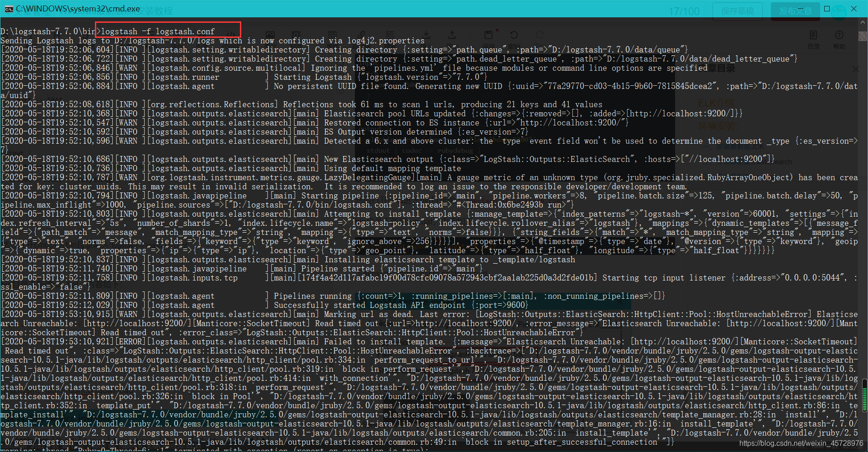Click 'Elasticsearch pool URLs updated' message
This screenshot has height=452, width=868.
pos(395,114)
